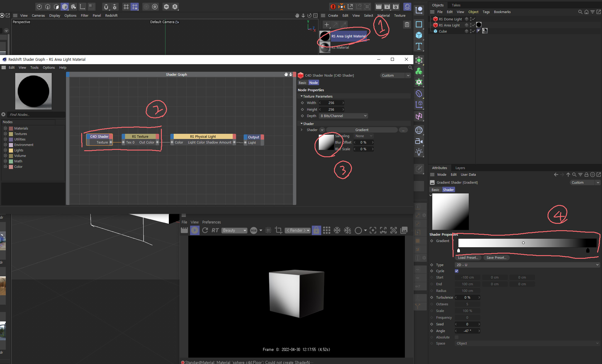Viewport: 602px width, 364px height.
Task: Toggle visibility dot for RS Dome Light
Action: tap(471, 19)
